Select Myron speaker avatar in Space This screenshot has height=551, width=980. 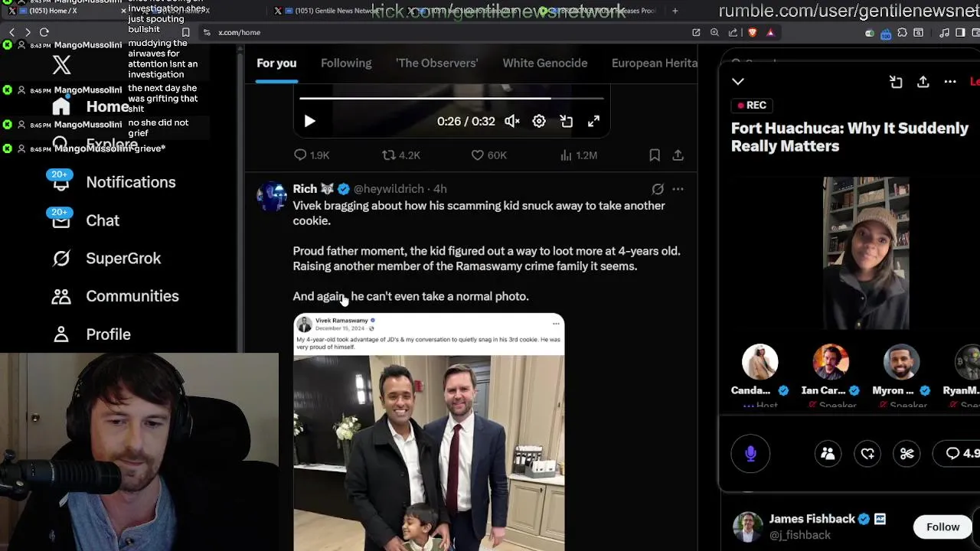pyautogui.click(x=901, y=362)
